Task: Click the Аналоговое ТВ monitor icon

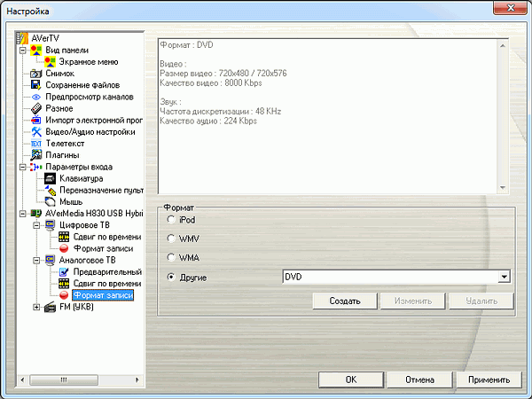Action: pyautogui.click(x=50, y=260)
